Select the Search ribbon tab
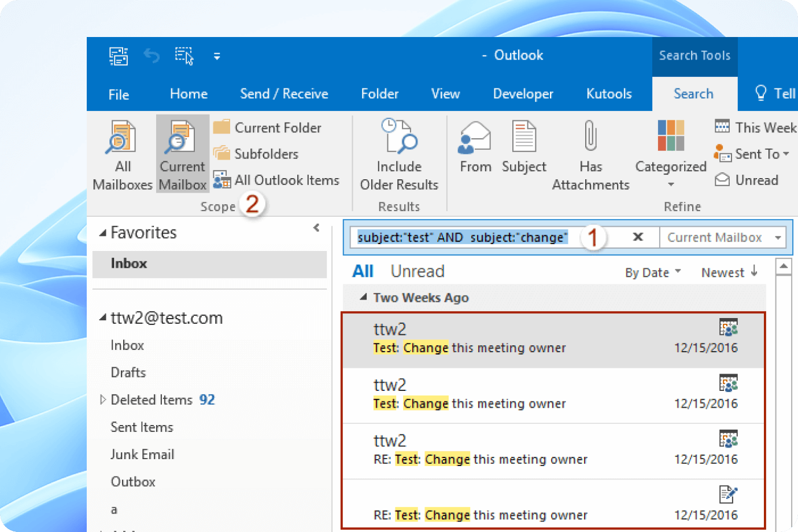Viewport: 798px width, 532px height. [x=694, y=94]
